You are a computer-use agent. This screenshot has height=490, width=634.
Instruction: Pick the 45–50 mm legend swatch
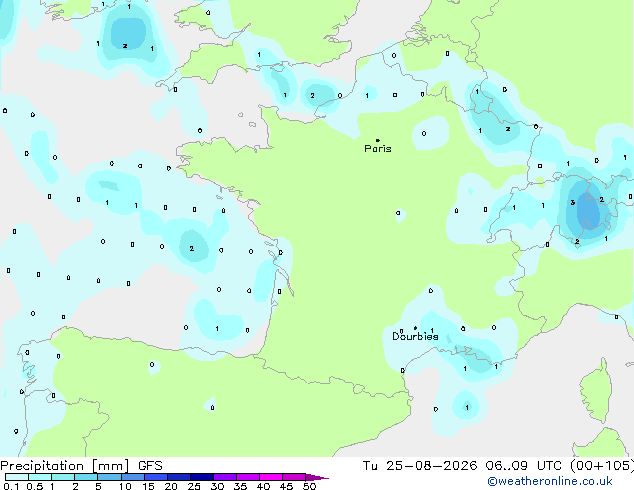coord(294,477)
